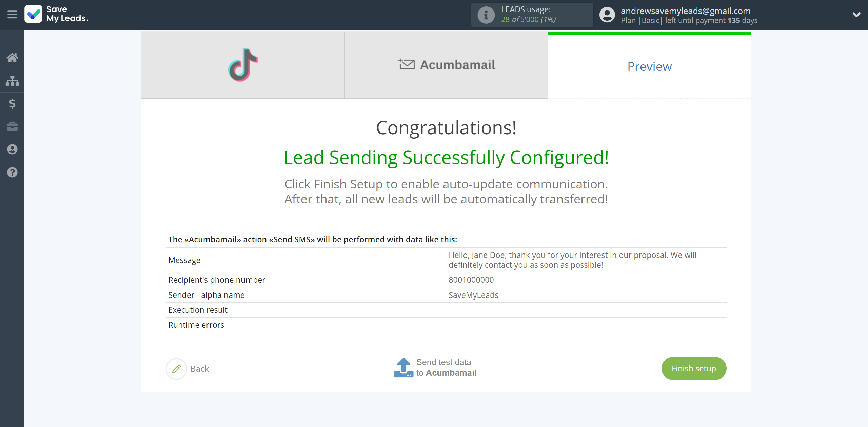
Task: Click Finish setup to complete configuration
Action: [694, 368]
